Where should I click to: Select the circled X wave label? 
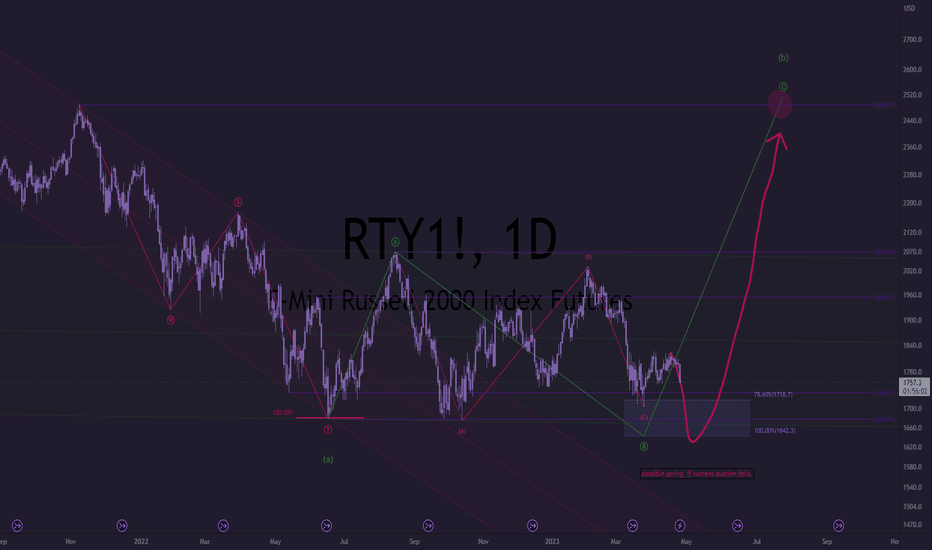tap(238, 202)
